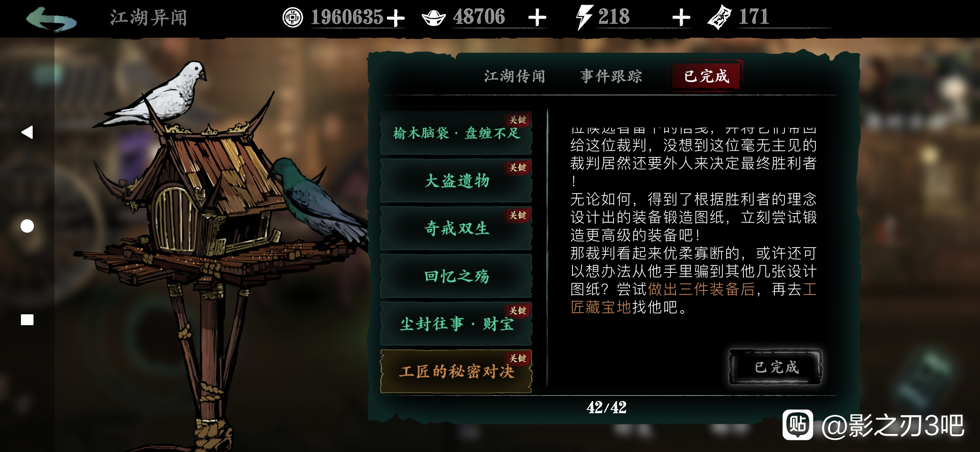
Task: Open the 榆木脑袋·盘缠不足 quest entry
Action: point(456,133)
